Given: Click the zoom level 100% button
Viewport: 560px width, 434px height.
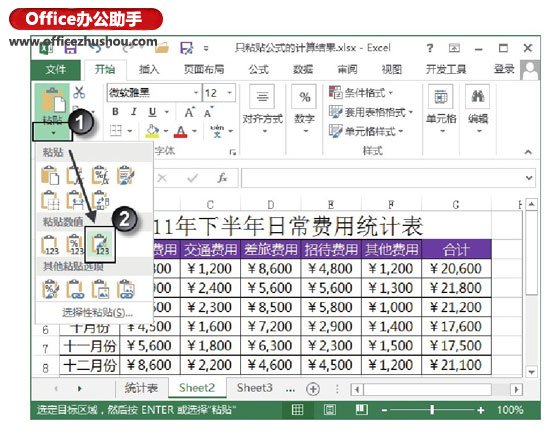Looking at the screenshot, I should [x=510, y=410].
